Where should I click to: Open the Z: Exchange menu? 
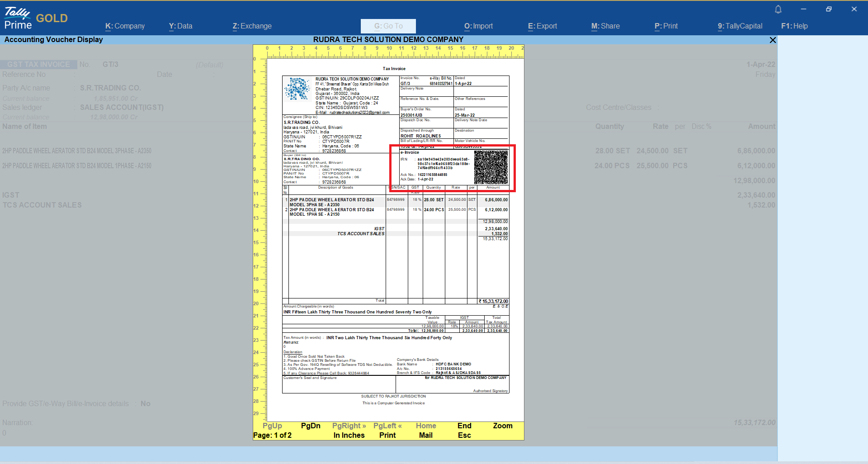(252, 26)
